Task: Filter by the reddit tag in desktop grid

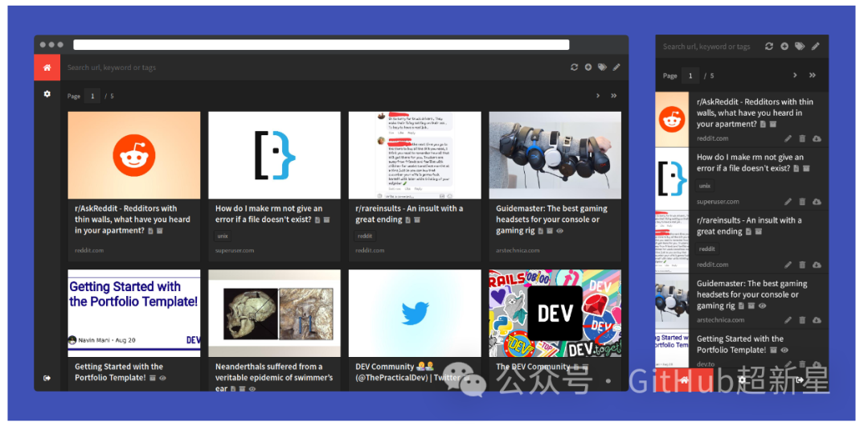Action: click(x=366, y=236)
